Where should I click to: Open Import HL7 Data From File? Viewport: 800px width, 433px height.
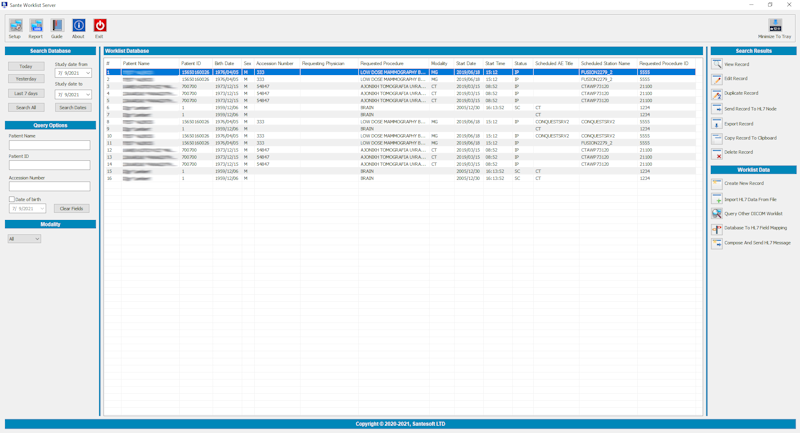[x=717, y=199]
